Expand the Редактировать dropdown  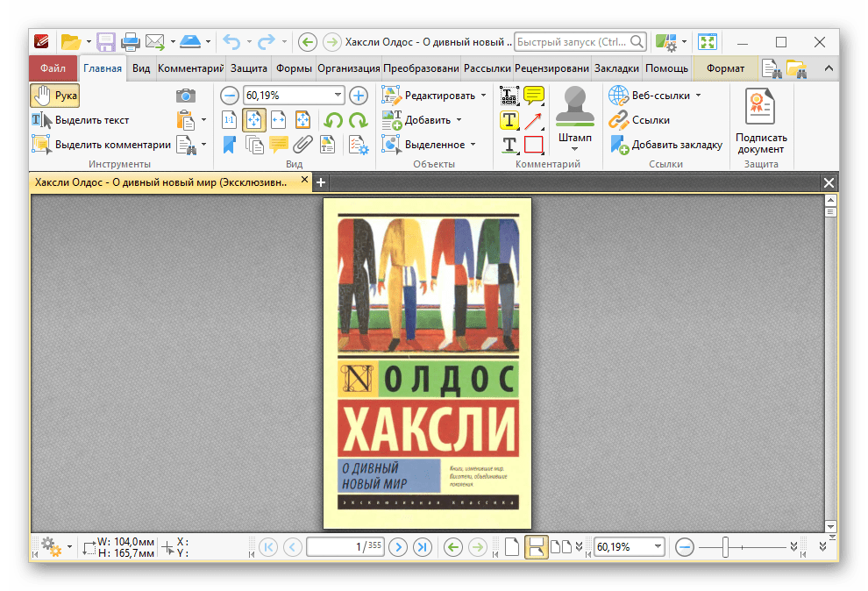(x=483, y=96)
